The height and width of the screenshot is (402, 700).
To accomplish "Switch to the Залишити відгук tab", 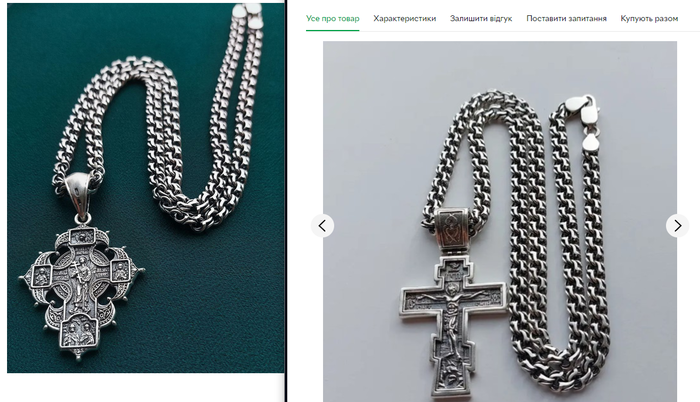I will point(481,18).
